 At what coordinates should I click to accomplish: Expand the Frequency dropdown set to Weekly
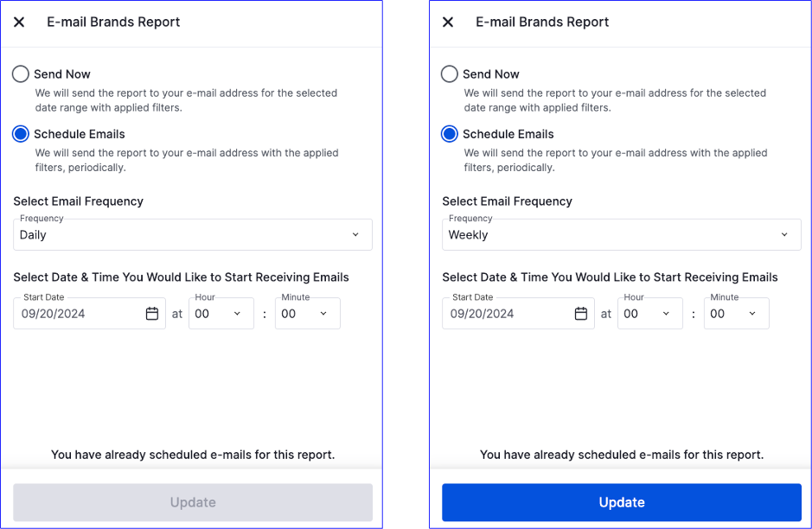[x=621, y=235]
